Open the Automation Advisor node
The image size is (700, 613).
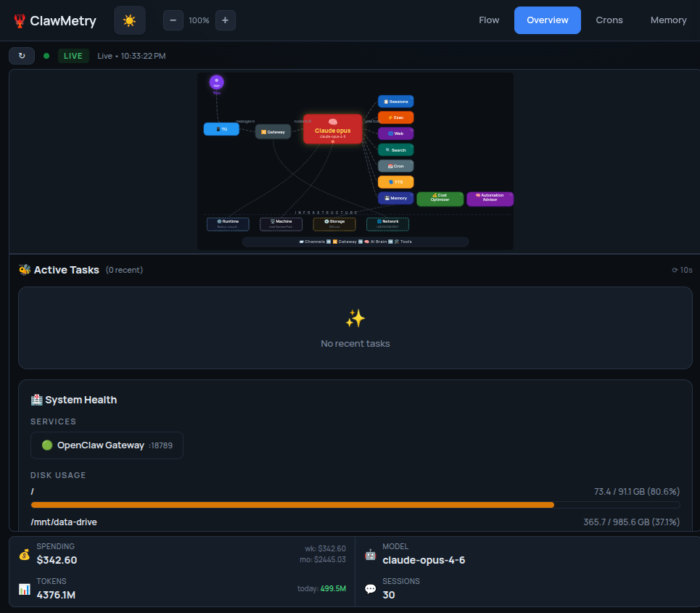(490, 199)
